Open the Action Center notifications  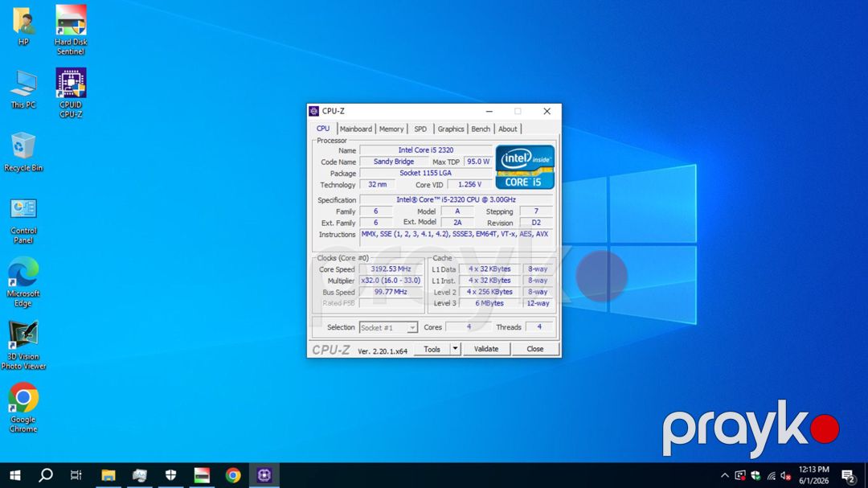coord(849,475)
